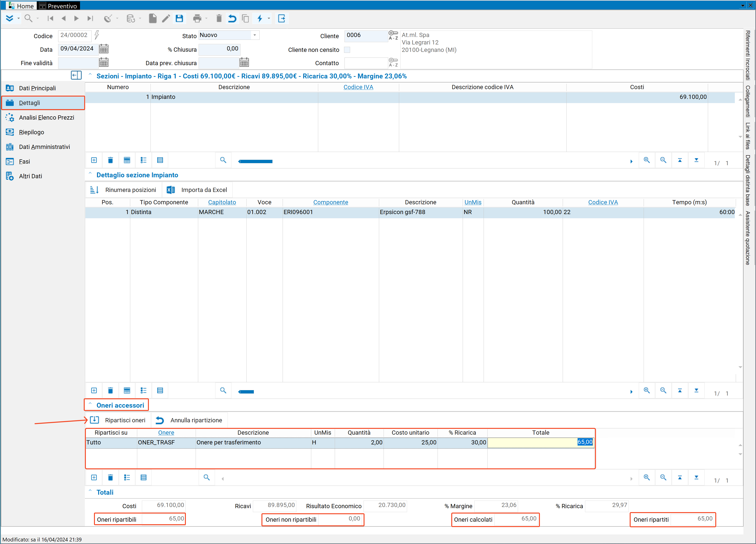Screen dimensions: 756x544
Task: Click the search magnifier in top toolbar
Action: coord(28,18)
